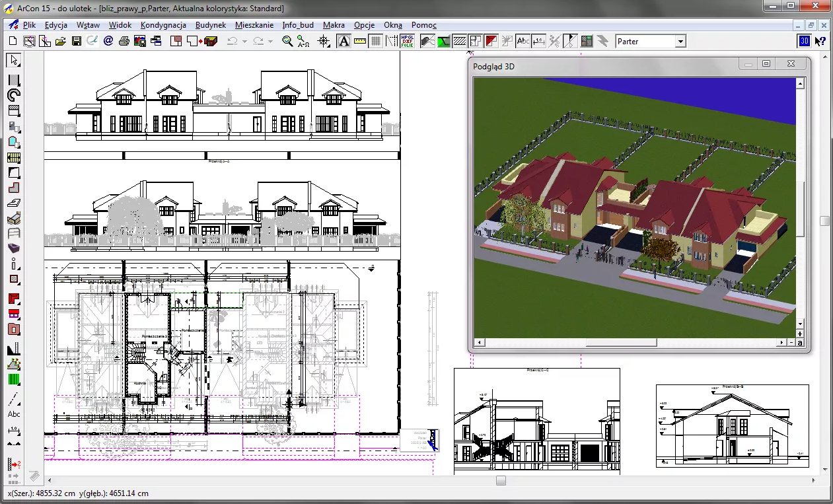Image resolution: width=833 pixels, height=504 pixels.
Task: Click the scissors icon in top toolbar
Action: coord(555,41)
